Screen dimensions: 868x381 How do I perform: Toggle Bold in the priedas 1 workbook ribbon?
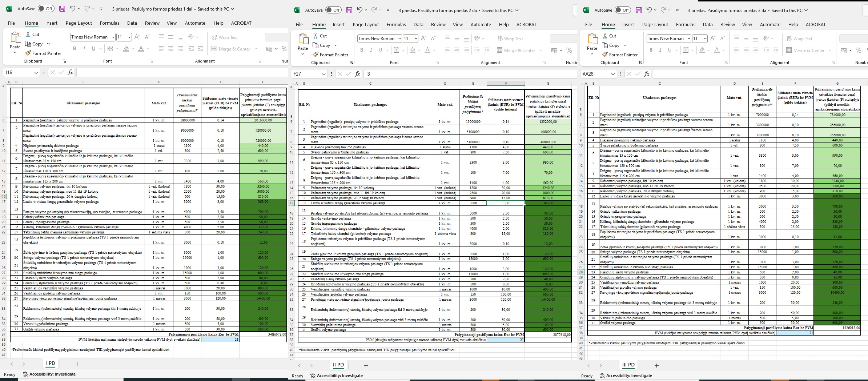(x=75, y=49)
